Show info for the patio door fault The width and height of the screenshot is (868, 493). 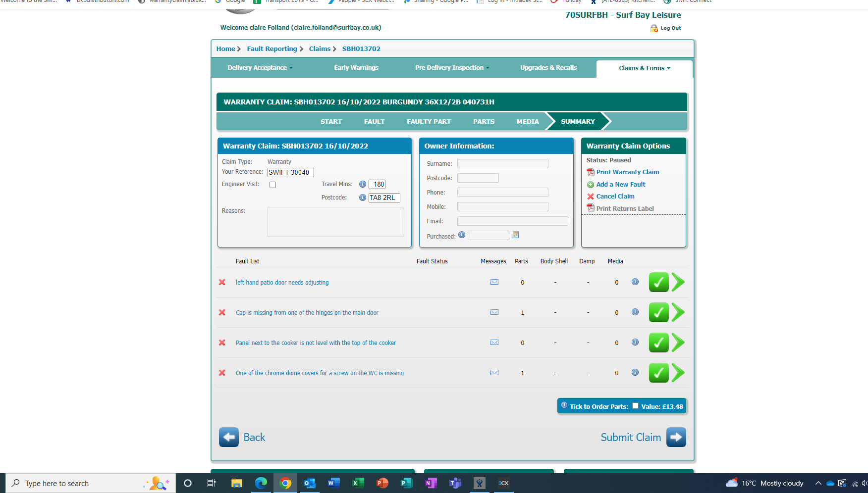click(x=635, y=282)
